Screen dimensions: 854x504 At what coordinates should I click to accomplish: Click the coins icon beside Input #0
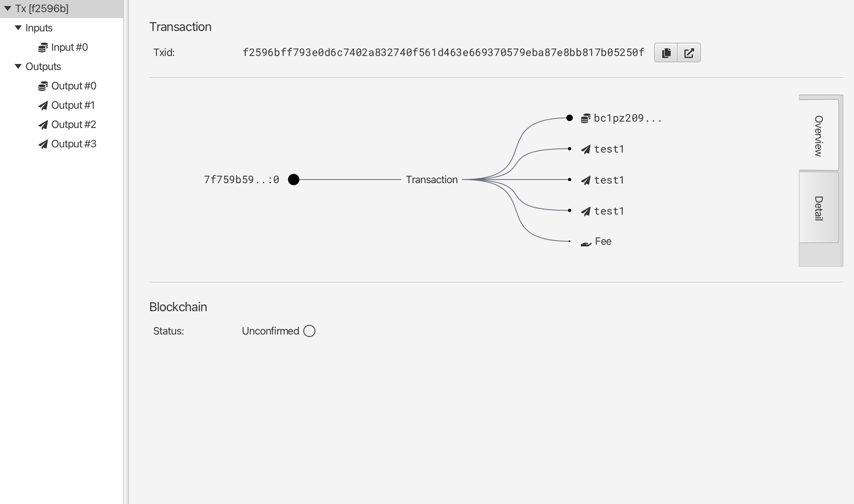click(x=43, y=48)
